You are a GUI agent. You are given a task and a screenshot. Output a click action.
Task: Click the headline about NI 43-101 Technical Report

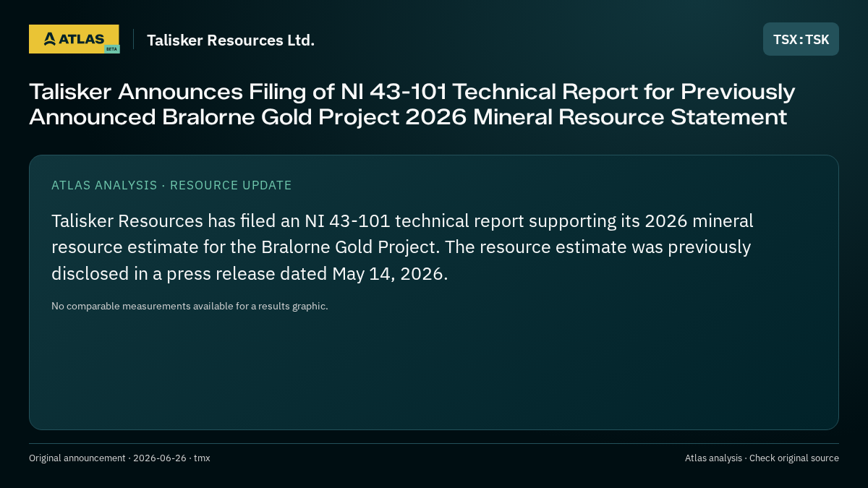pyautogui.click(x=412, y=104)
